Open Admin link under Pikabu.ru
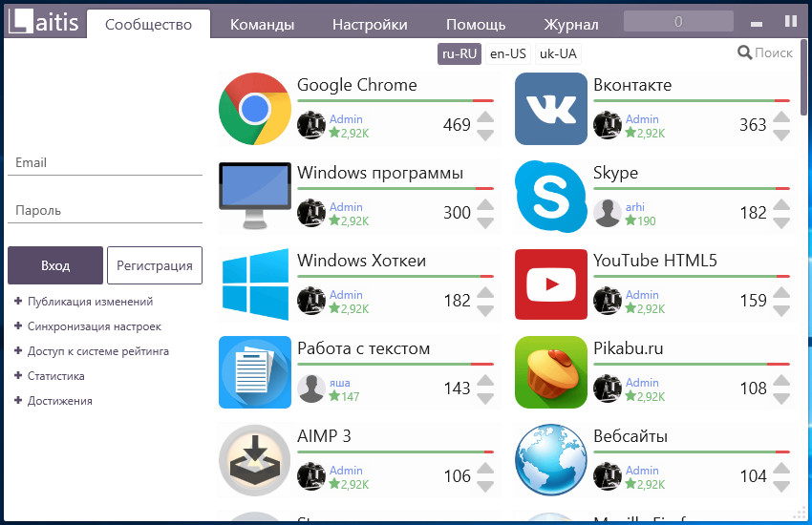 tap(642, 382)
